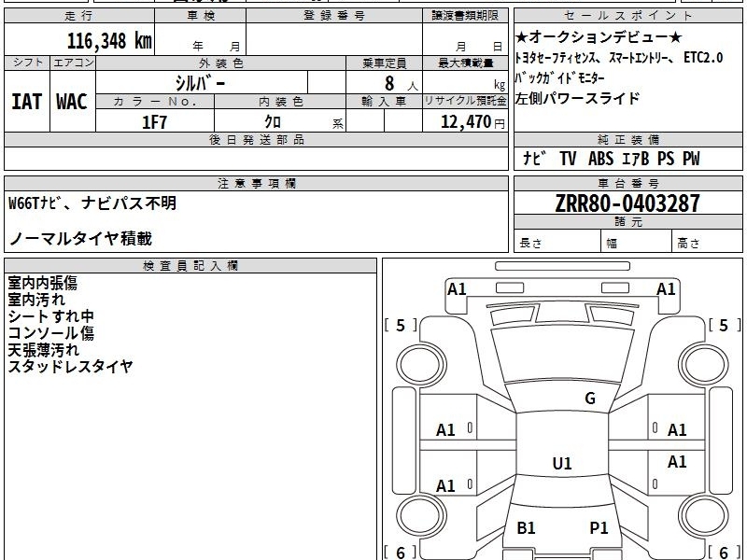The image size is (747, 560).
Task: Click the mileage value 116,348 km
Action: 109,41
